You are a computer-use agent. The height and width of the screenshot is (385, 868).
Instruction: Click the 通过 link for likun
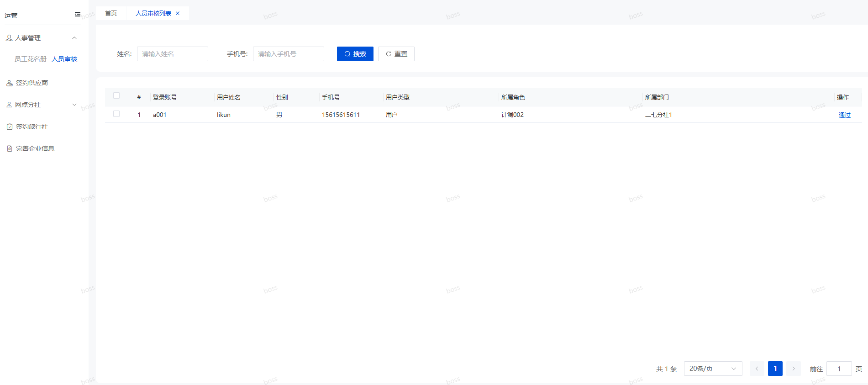pyautogui.click(x=844, y=115)
